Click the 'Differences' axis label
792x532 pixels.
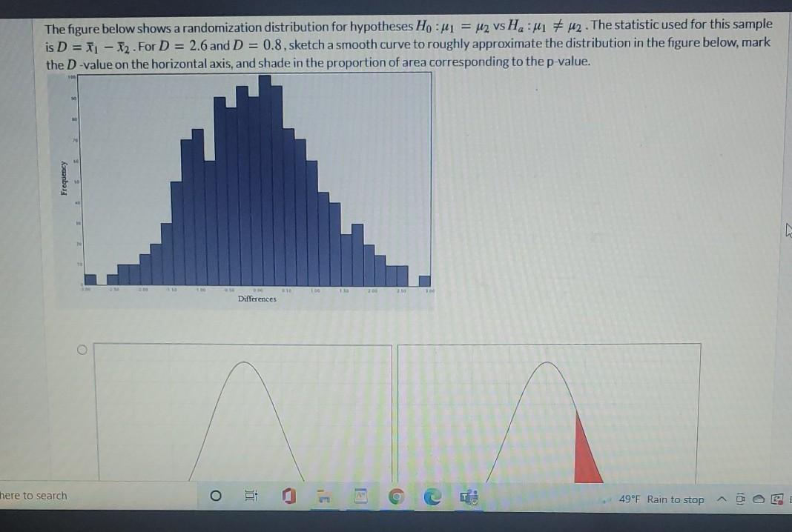[x=257, y=299]
